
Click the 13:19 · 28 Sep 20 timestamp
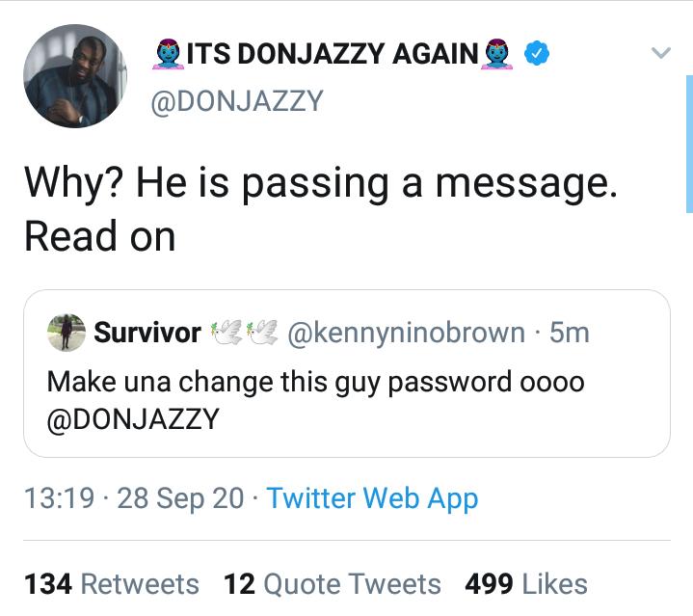pos(134,498)
